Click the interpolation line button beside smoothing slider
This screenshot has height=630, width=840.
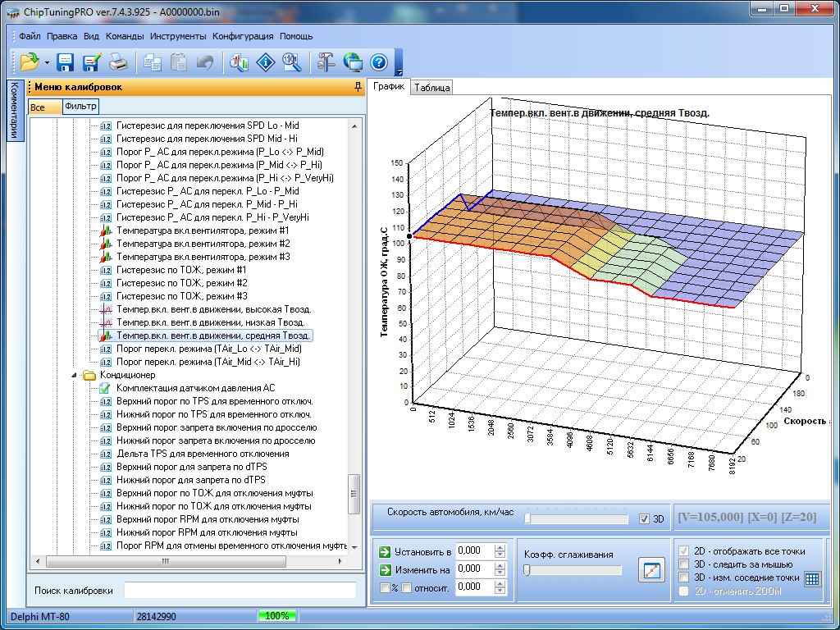(651, 570)
